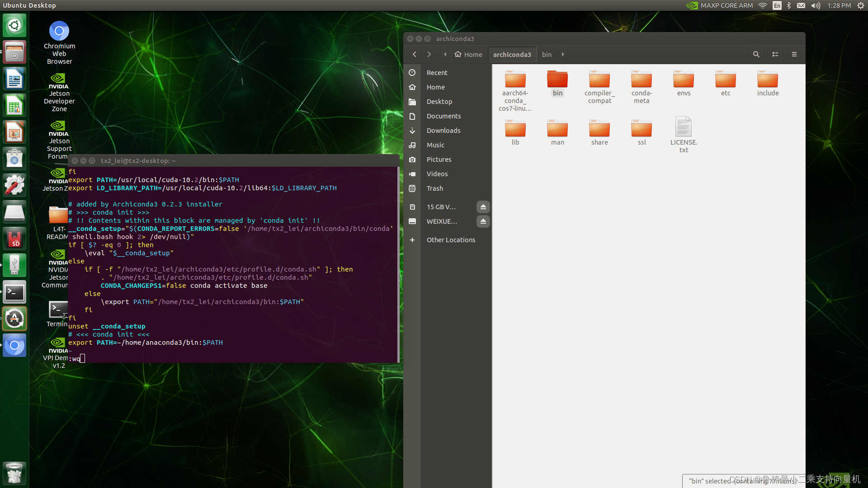Select the LICENSE.txt file

coord(684,135)
